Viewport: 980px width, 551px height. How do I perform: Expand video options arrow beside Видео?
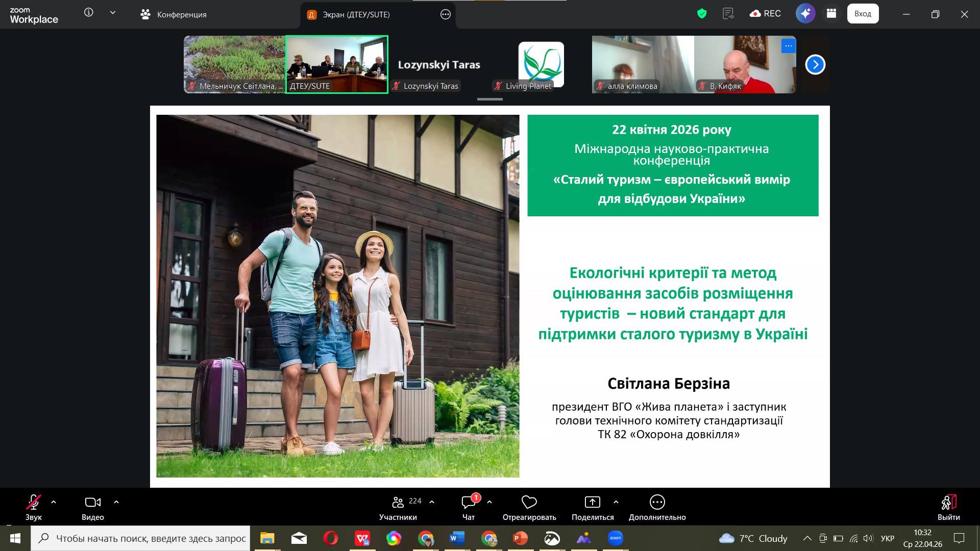click(x=116, y=503)
